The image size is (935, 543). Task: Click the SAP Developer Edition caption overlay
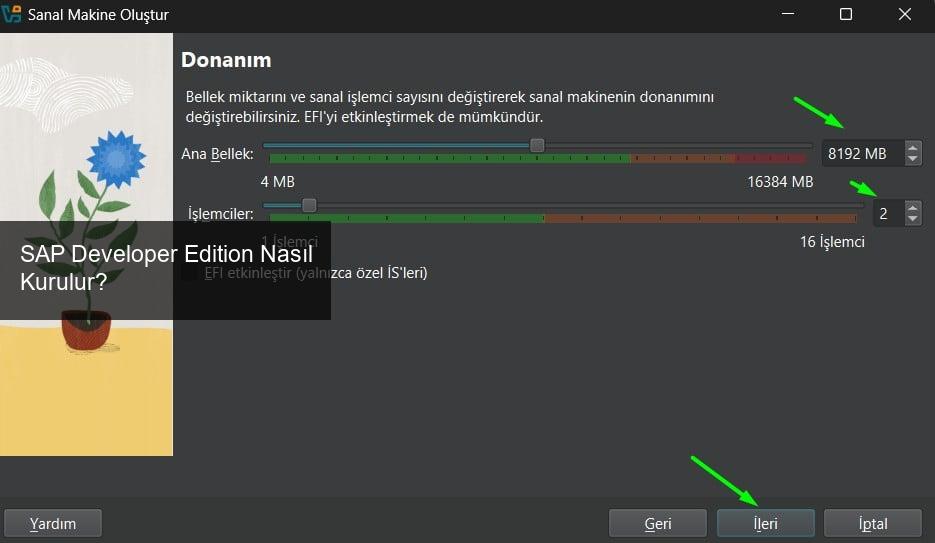pos(165,268)
